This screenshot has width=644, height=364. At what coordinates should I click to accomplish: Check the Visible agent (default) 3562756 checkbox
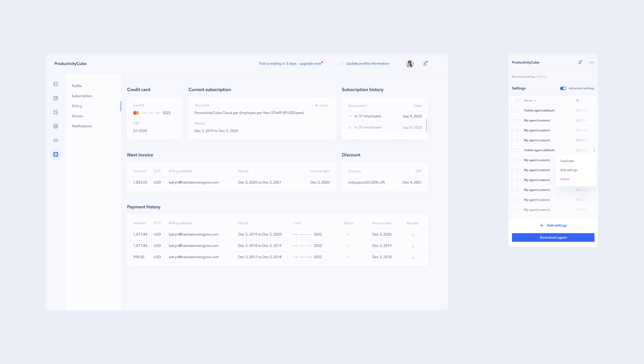tap(517, 150)
